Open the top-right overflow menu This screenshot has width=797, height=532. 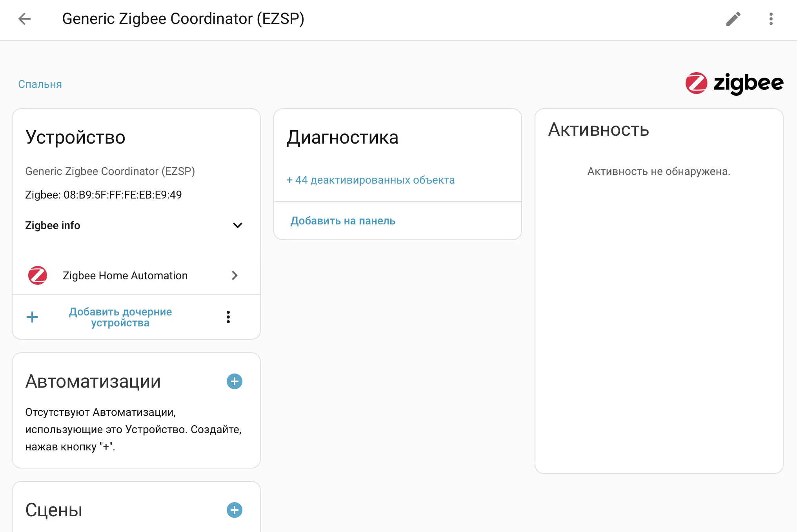point(771,19)
